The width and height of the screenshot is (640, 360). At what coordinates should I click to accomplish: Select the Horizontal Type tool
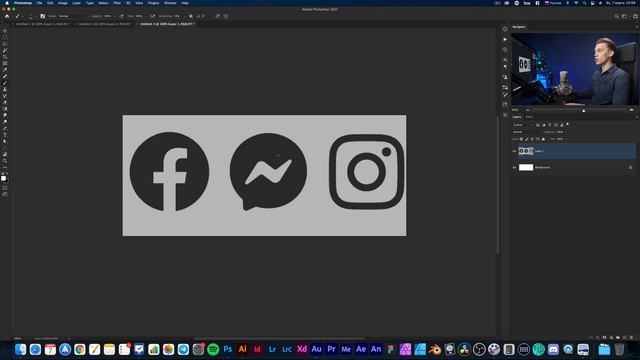tap(5, 135)
